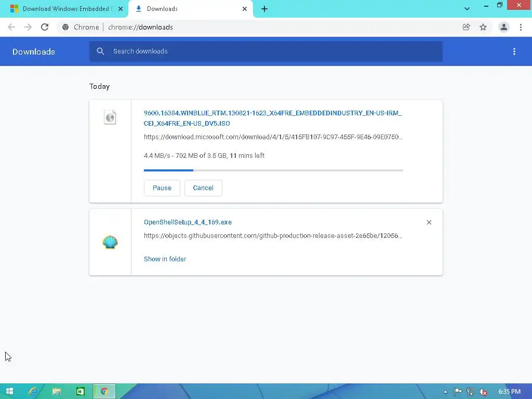Open Action Center flag icon
Image resolution: width=532 pixels, height=399 pixels.
(x=458, y=392)
